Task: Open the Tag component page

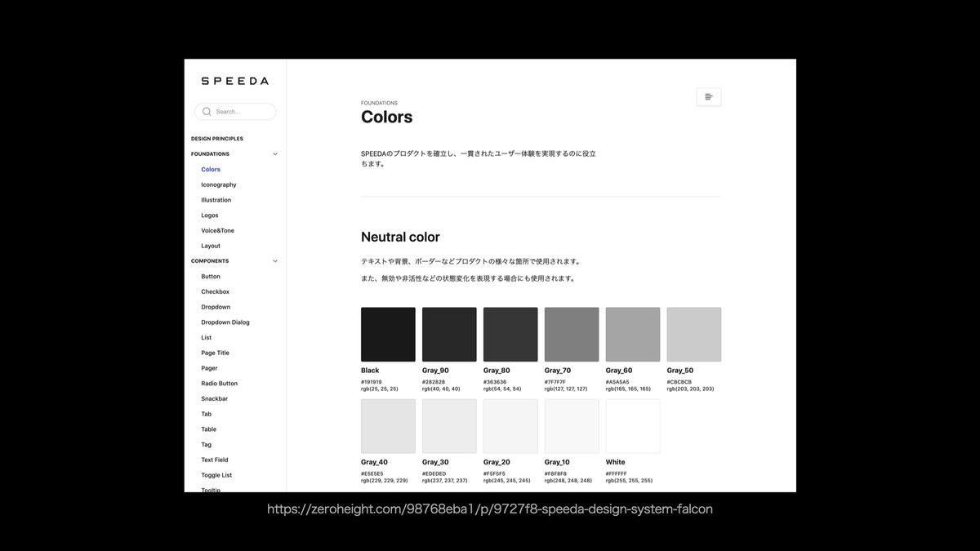Action: coord(207,445)
